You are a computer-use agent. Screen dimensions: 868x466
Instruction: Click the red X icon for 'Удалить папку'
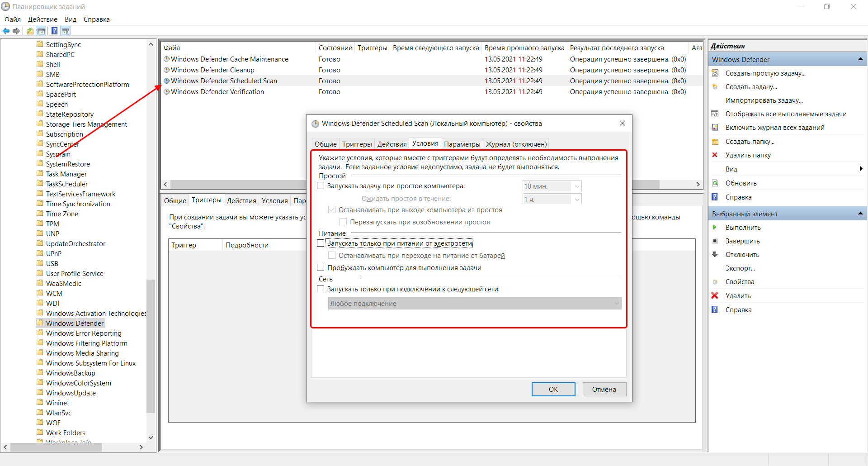click(x=715, y=155)
